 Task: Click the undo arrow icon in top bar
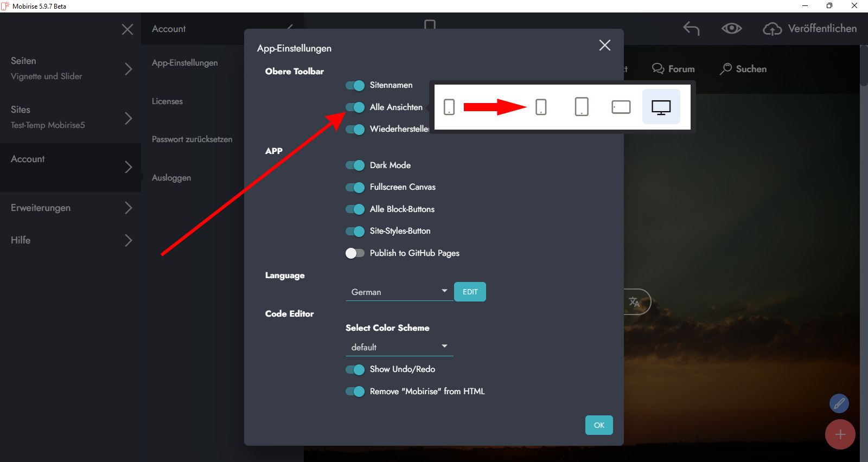[x=691, y=28]
